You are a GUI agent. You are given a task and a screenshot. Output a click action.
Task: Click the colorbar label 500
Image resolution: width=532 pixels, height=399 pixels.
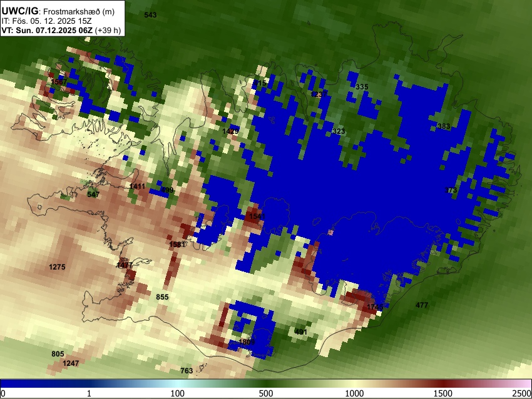(x=266, y=393)
